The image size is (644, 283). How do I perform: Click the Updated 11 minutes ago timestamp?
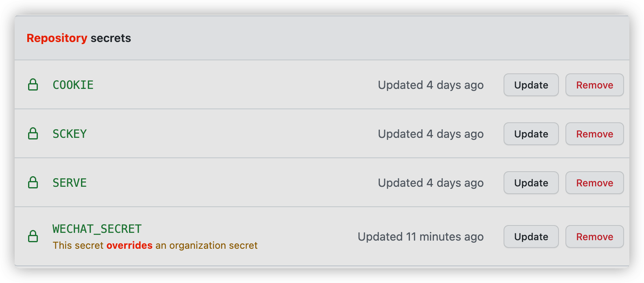pos(421,237)
